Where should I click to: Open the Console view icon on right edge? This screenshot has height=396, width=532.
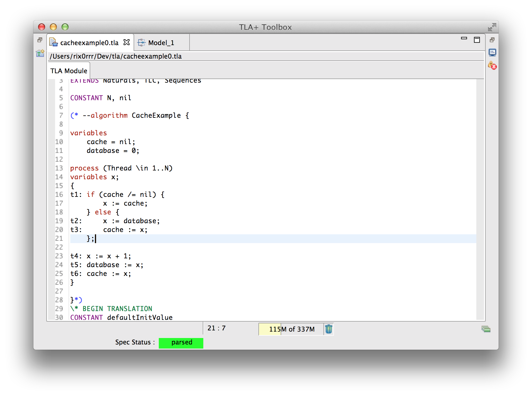(492, 52)
